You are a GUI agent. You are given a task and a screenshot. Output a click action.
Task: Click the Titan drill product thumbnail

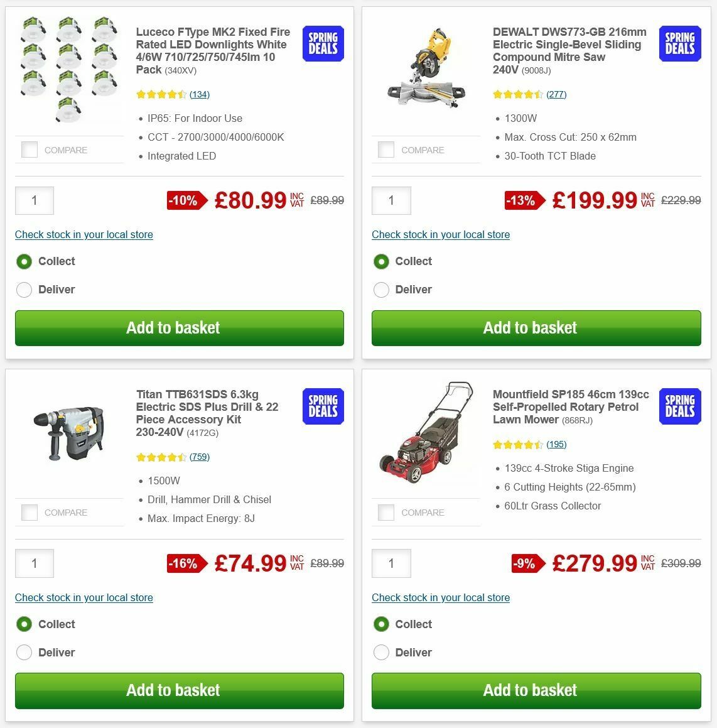coord(69,432)
